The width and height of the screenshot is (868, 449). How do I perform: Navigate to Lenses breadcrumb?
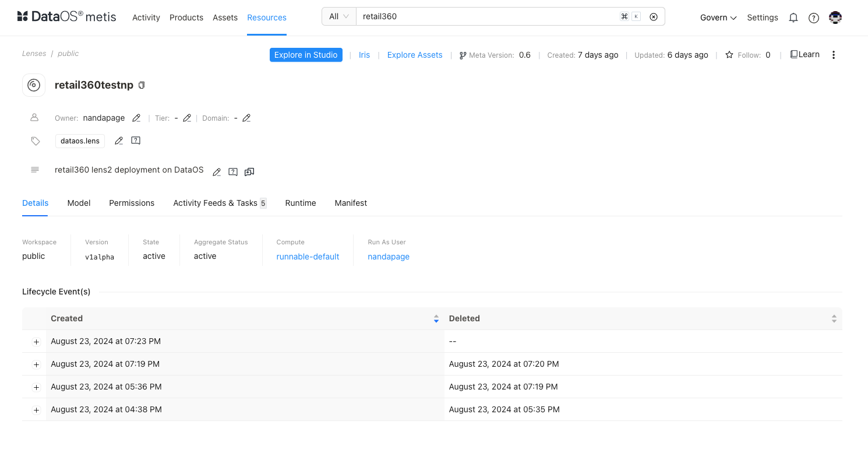click(34, 53)
